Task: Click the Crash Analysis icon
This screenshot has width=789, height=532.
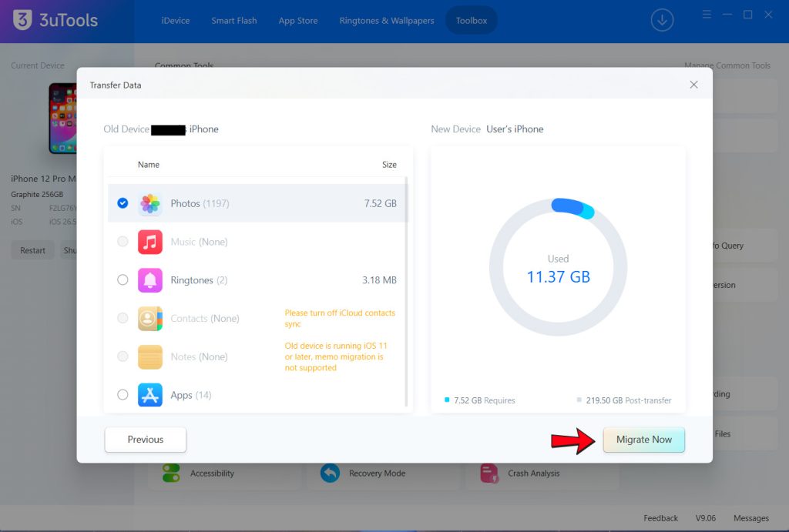Action: 489,473
